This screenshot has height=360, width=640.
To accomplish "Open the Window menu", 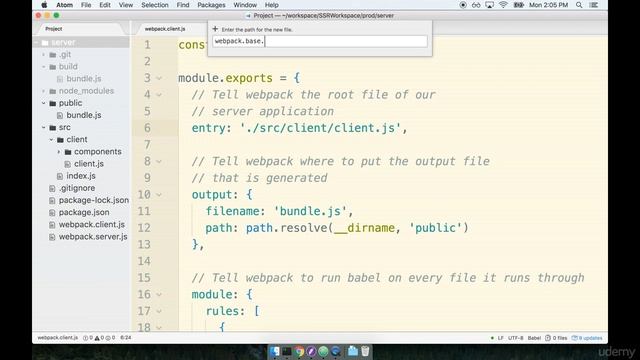I will tap(245, 5).
